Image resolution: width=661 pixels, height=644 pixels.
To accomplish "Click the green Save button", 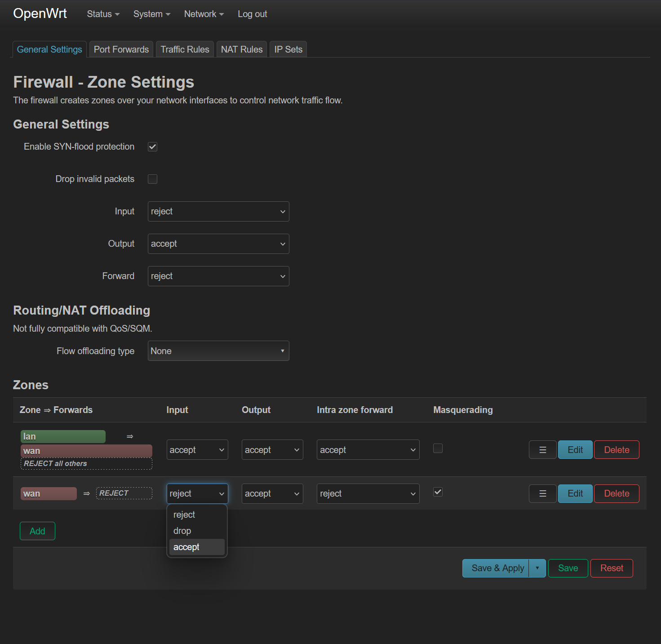I will [568, 568].
